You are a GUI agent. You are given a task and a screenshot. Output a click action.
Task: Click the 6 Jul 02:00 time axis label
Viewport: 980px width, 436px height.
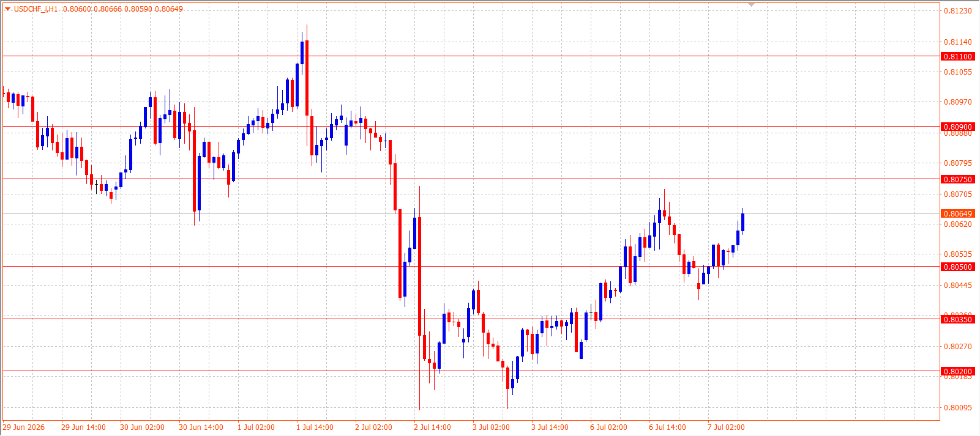[608, 427]
